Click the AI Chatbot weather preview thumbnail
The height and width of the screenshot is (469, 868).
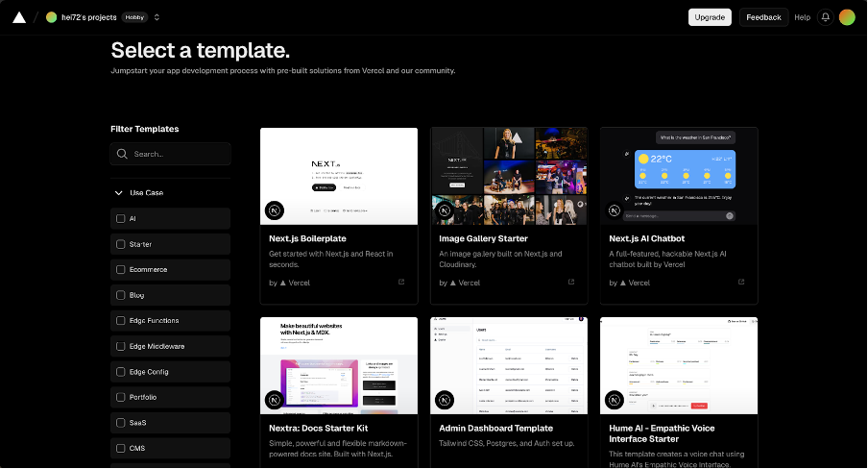pos(679,176)
